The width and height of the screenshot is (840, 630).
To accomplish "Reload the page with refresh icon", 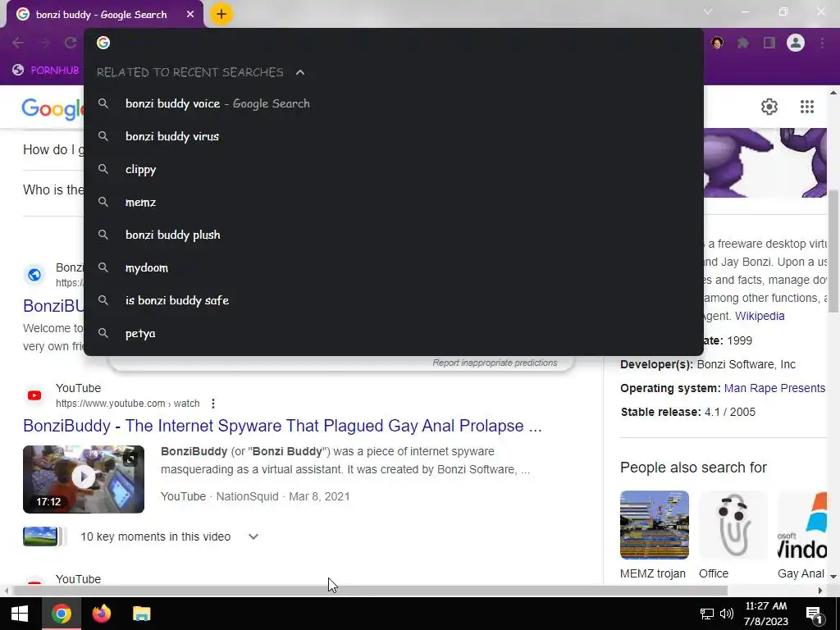I will click(71, 43).
